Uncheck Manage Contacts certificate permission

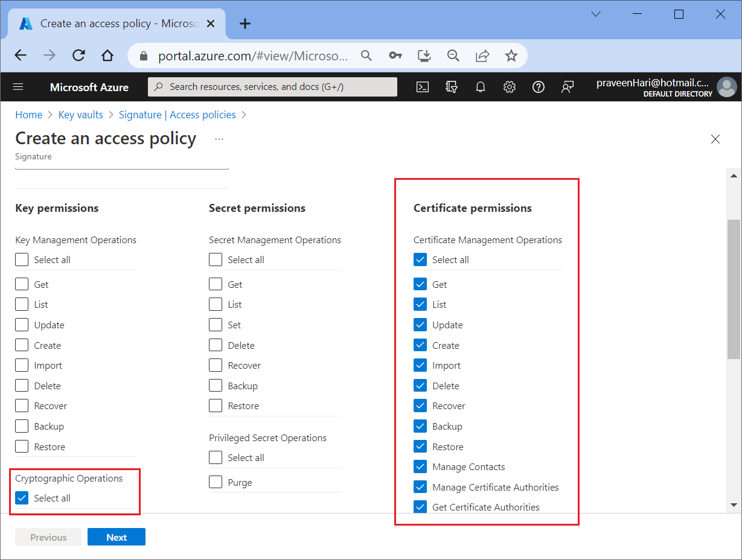(420, 466)
